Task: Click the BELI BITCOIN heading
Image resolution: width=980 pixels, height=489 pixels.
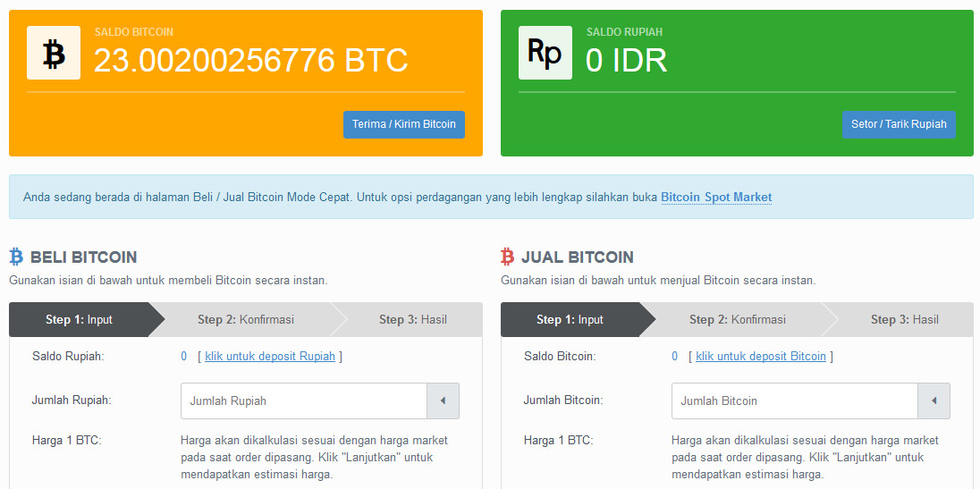Action: [x=83, y=257]
